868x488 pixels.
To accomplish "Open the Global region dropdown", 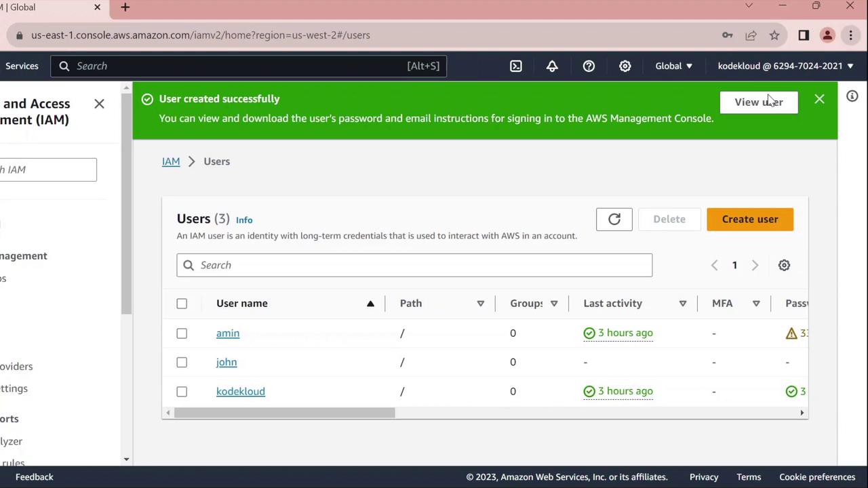I will click(x=673, y=66).
